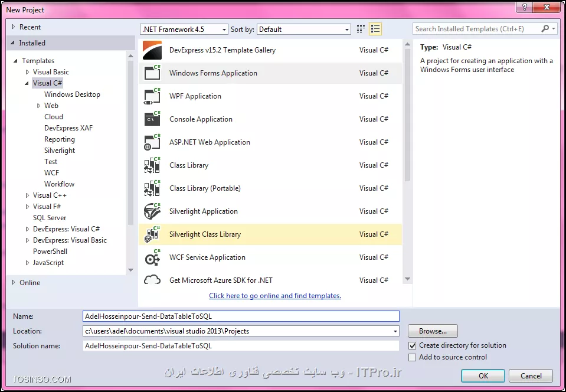
Task: Open link to find templates online
Action: click(275, 296)
